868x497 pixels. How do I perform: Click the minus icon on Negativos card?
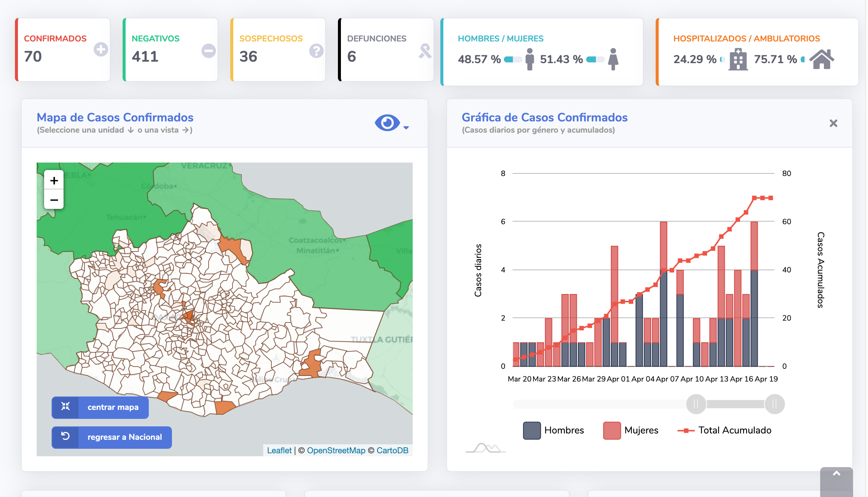(209, 51)
